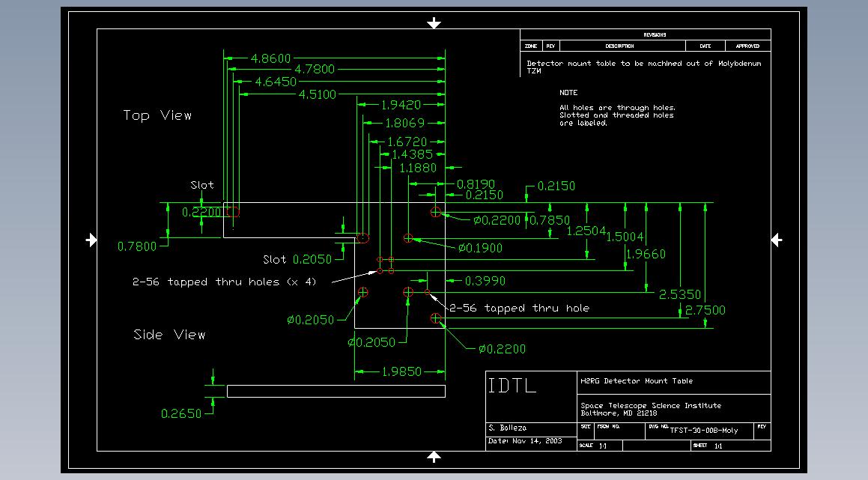Click the right edge border arrow marker
The image size is (868, 480).
coord(777,240)
